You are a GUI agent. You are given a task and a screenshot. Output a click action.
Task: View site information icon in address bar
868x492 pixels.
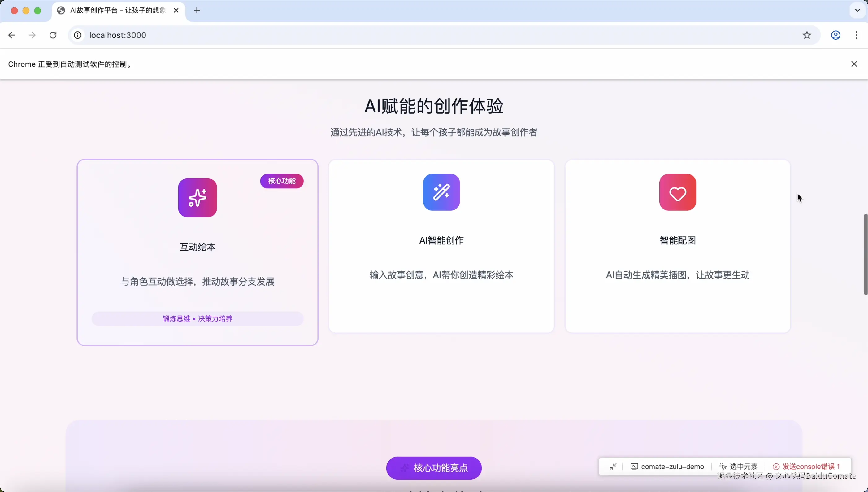pos(78,35)
